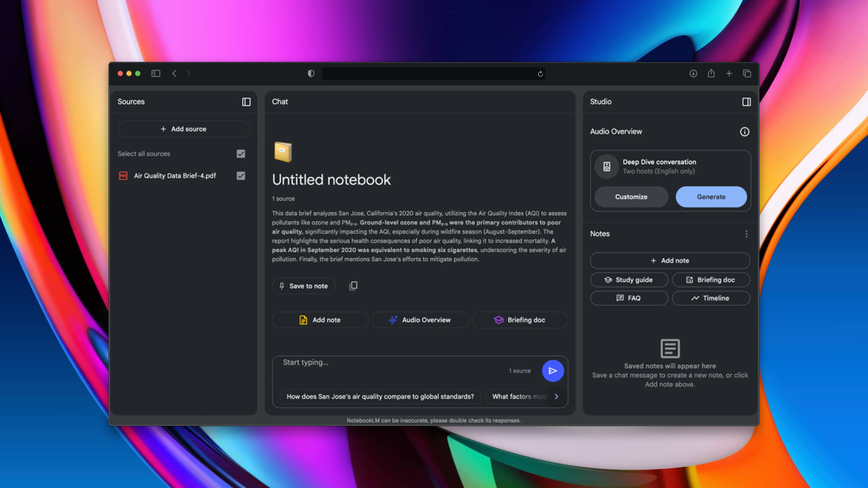868x488 pixels.
Task: Open Safari downloads
Action: pos(693,73)
